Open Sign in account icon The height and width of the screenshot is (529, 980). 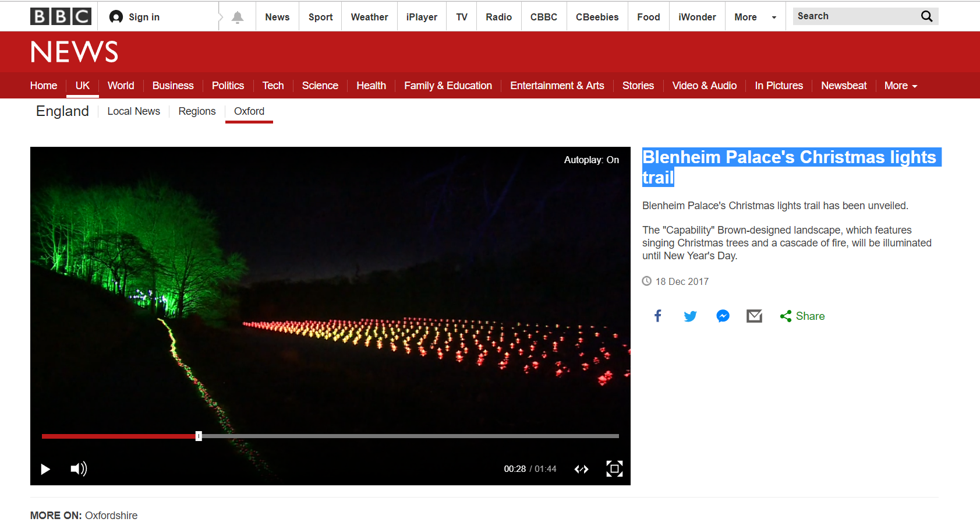coord(116,17)
